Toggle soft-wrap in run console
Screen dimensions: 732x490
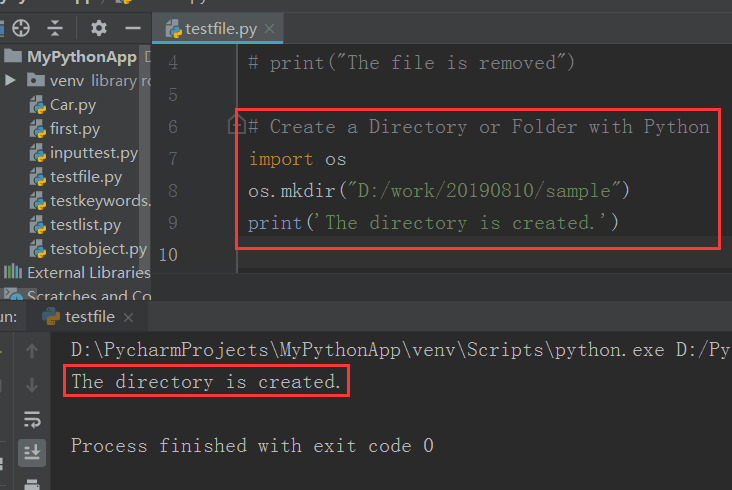pyautogui.click(x=32, y=420)
